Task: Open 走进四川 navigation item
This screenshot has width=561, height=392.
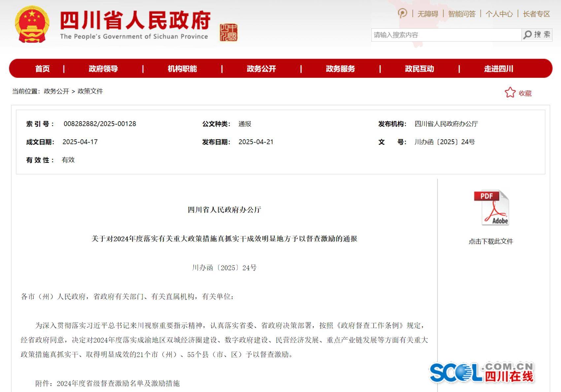Action: 498,69
